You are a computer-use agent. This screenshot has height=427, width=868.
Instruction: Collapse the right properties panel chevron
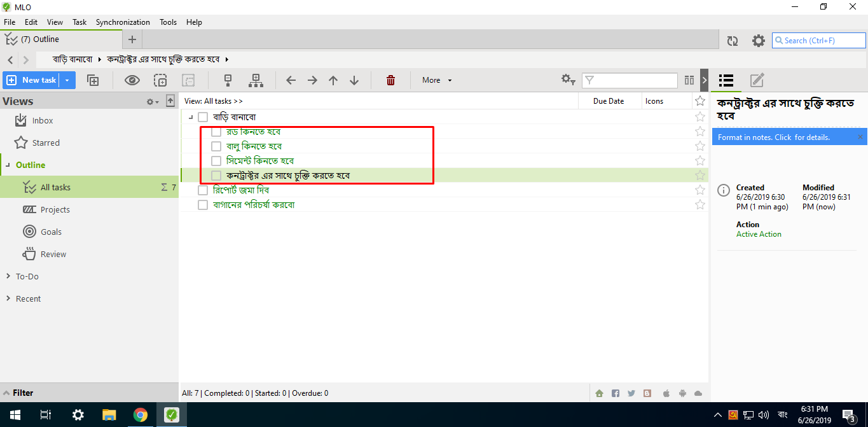point(705,80)
